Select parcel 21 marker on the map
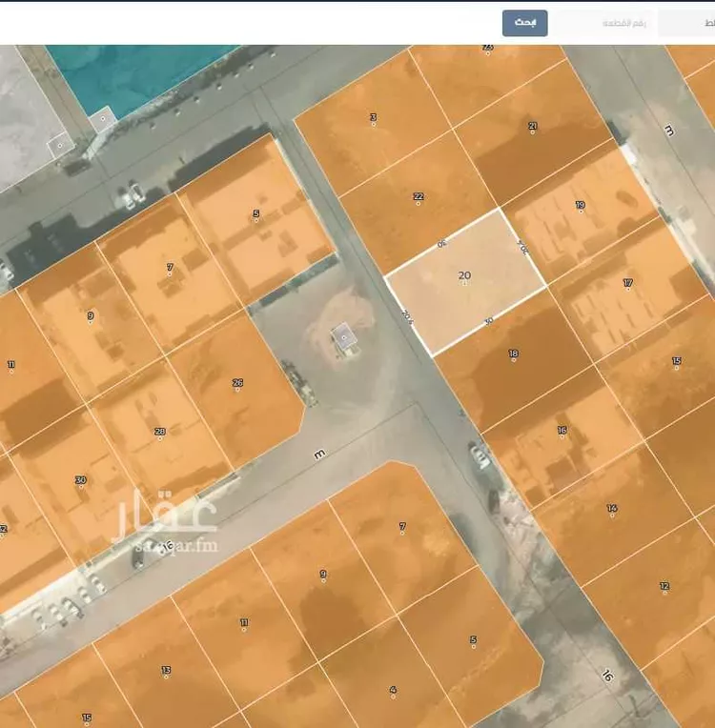Screen dimensions: 715x728 [x=532, y=131]
